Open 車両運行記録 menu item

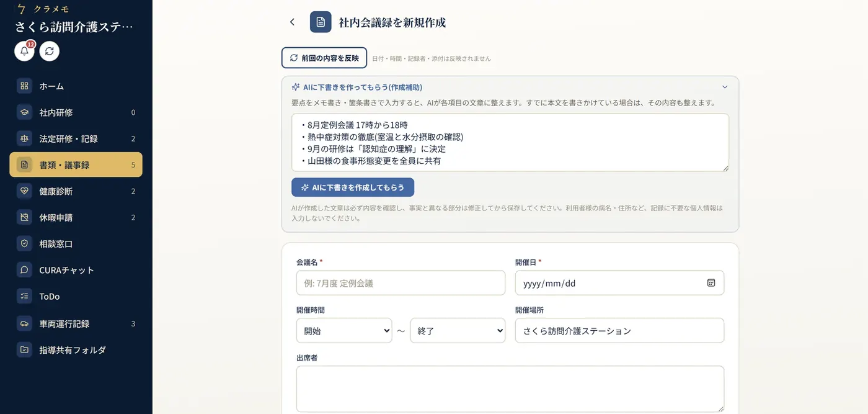(x=76, y=323)
